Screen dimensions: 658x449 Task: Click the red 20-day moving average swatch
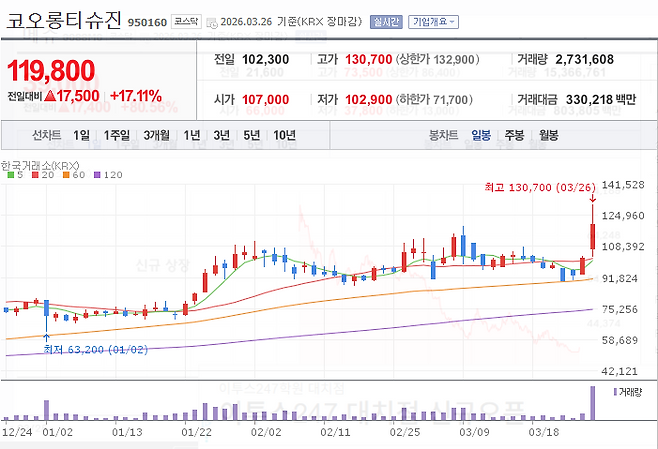(x=35, y=175)
